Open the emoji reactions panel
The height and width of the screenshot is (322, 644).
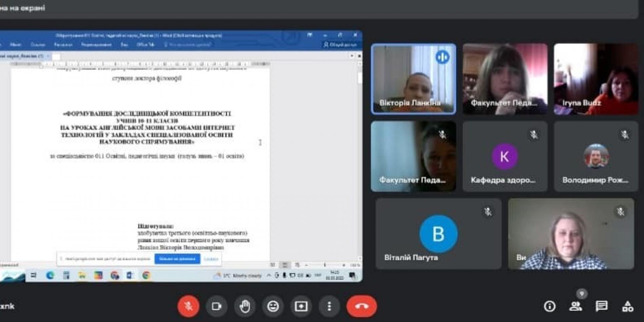(273, 306)
